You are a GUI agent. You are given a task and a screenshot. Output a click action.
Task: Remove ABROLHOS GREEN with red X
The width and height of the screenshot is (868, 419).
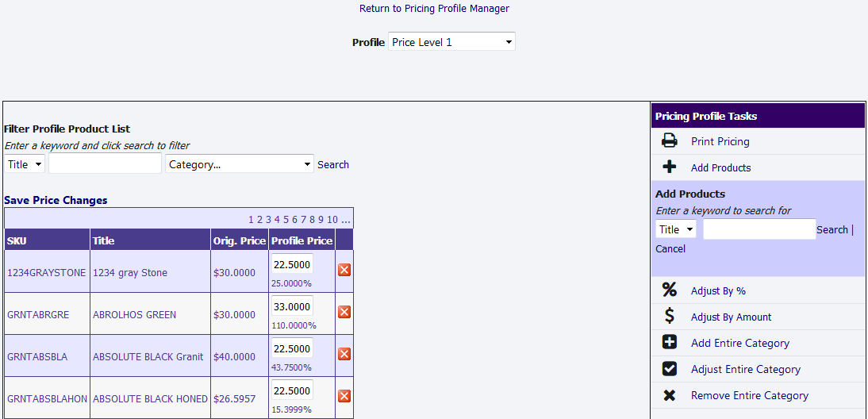pos(344,312)
